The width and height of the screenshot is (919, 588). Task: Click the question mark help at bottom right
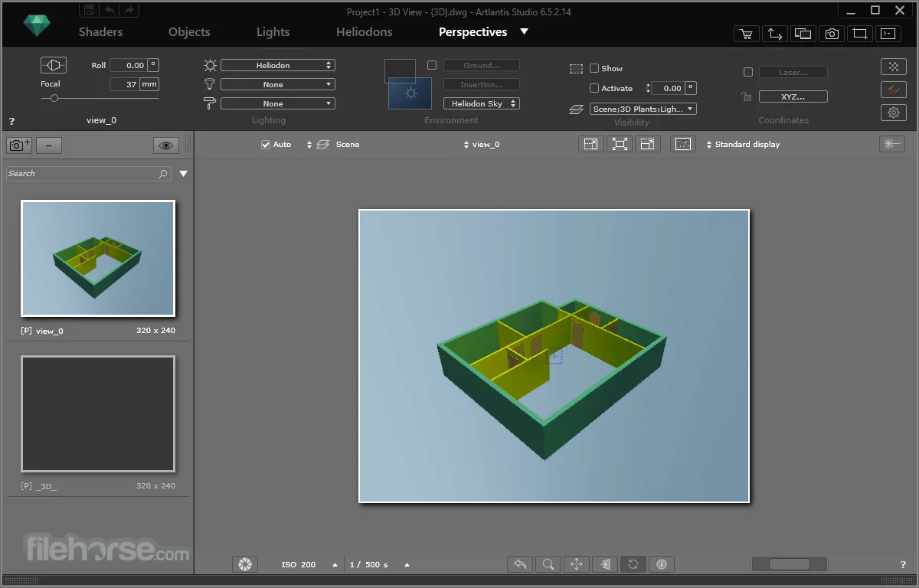(904, 564)
